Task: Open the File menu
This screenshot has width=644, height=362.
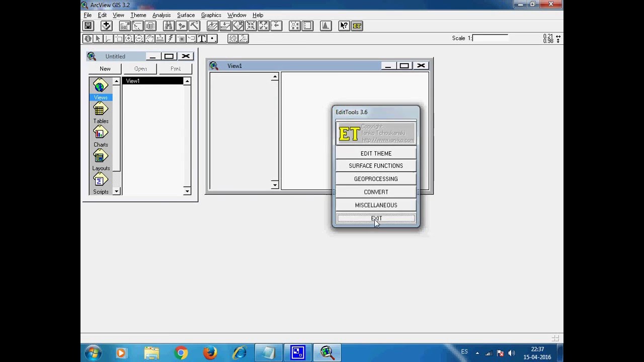Action: click(x=88, y=15)
